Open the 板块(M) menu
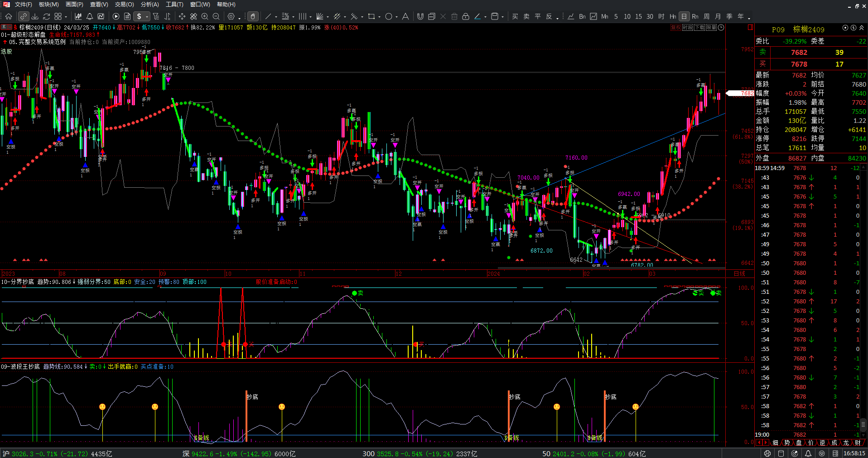Screen dimensions: 868x458 pyautogui.click(x=49, y=5)
